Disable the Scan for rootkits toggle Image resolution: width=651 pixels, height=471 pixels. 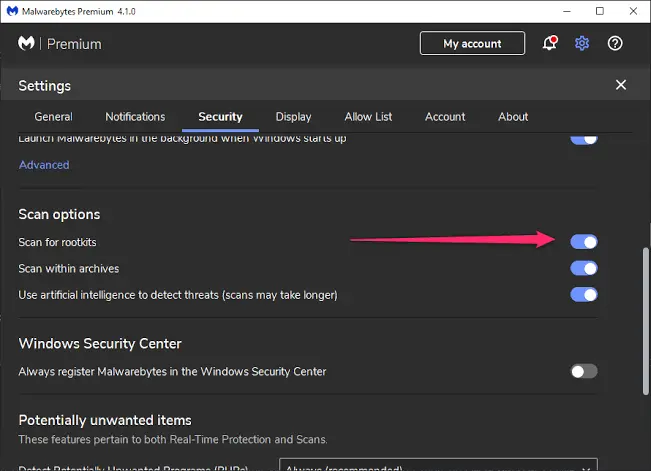(584, 242)
